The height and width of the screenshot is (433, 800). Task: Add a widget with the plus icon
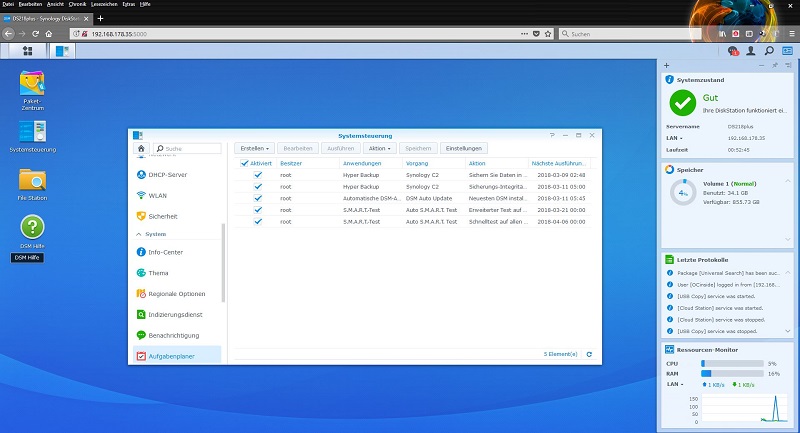[666, 65]
